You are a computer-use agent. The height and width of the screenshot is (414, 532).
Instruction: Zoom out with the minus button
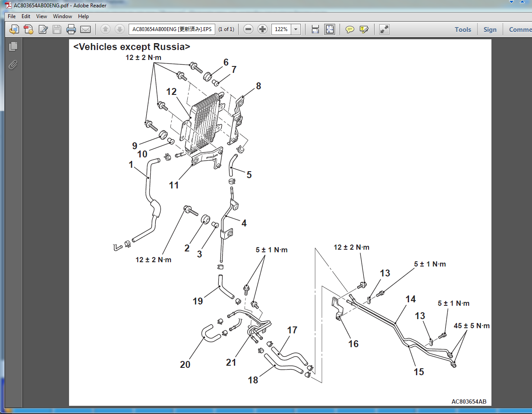[248, 29]
